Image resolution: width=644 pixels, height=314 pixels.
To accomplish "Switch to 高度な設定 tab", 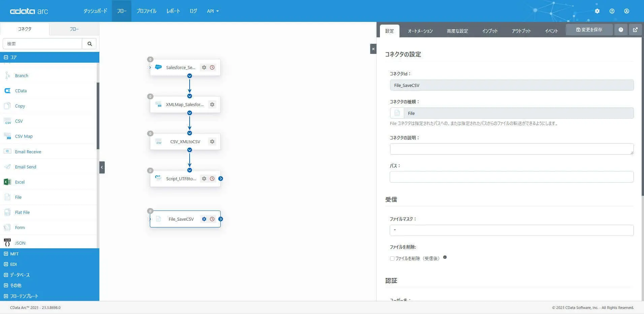I will click(x=457, y=31).
